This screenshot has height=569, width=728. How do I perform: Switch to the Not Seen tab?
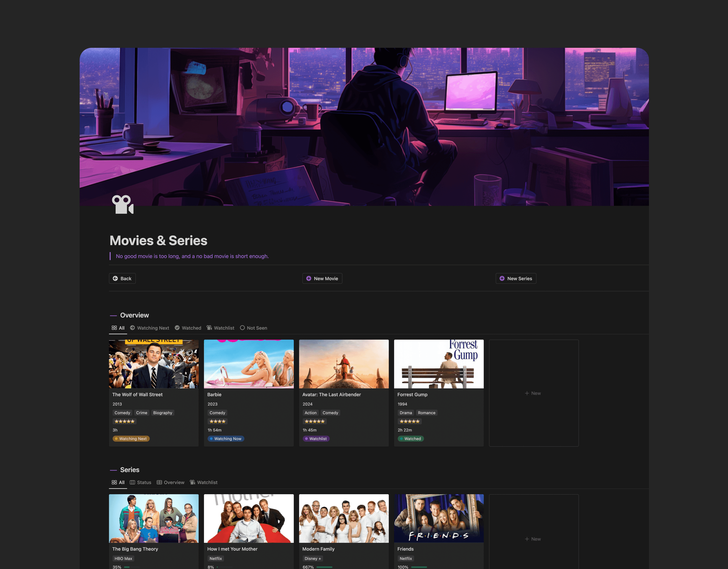tap(253, 328)
